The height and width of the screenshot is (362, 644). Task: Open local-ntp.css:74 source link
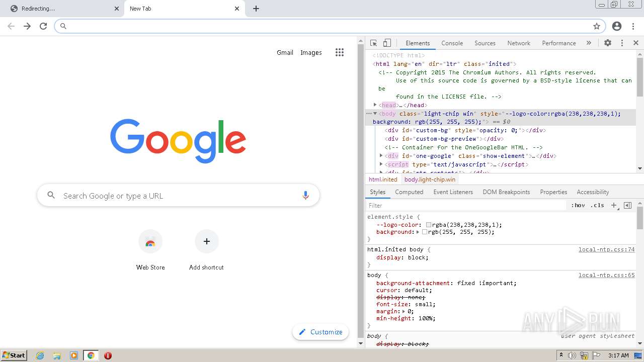(x=606, y=249)
